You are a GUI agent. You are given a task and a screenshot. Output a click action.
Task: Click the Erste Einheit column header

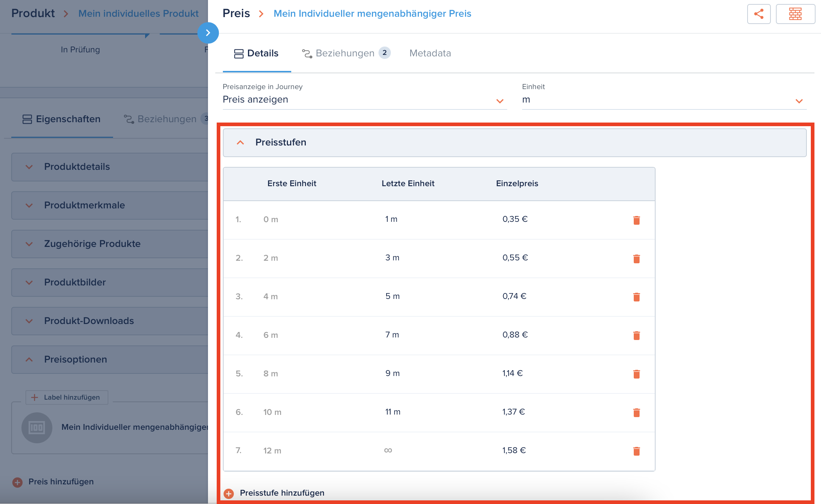[x=292, y=184]
